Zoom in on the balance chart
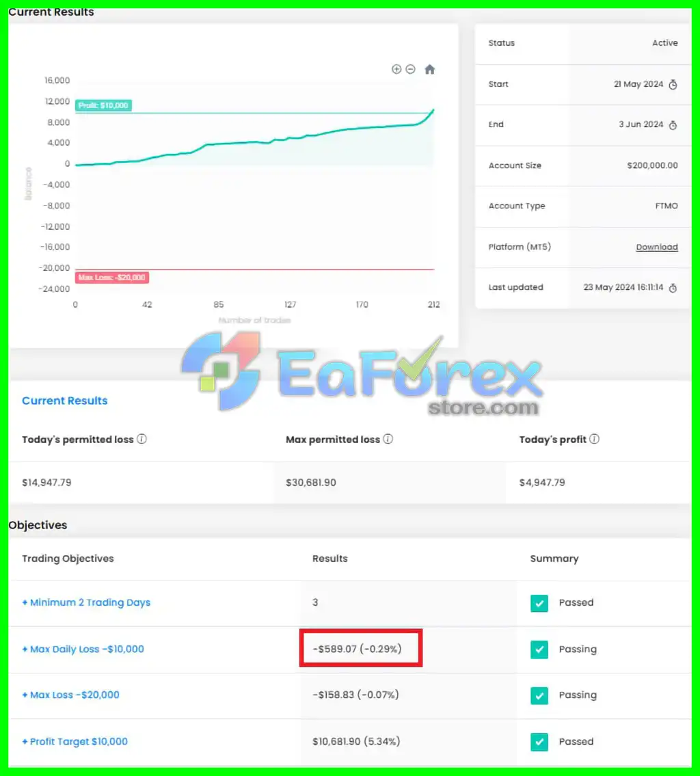The height and width of the screenshot is (776, 700). pos(396,69)
